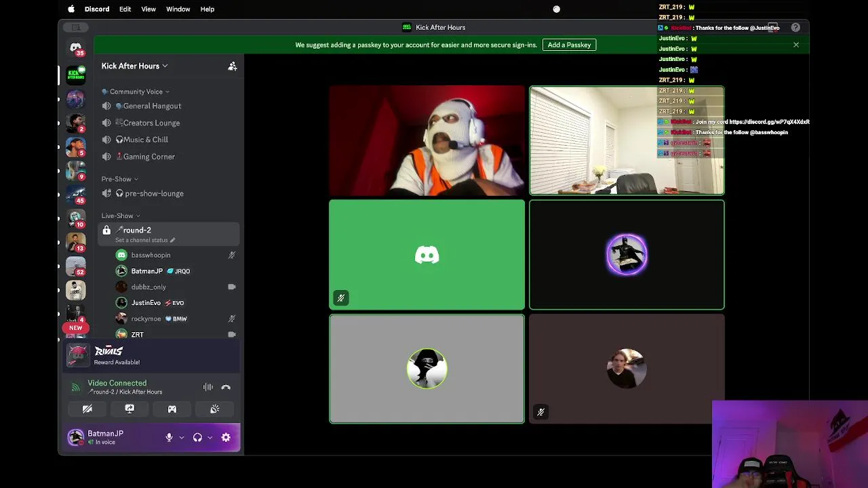Image resolution: width=868 pixels, height=488 pixels.
Task: Open server icon with badge 52
Action: pos(75,266)
